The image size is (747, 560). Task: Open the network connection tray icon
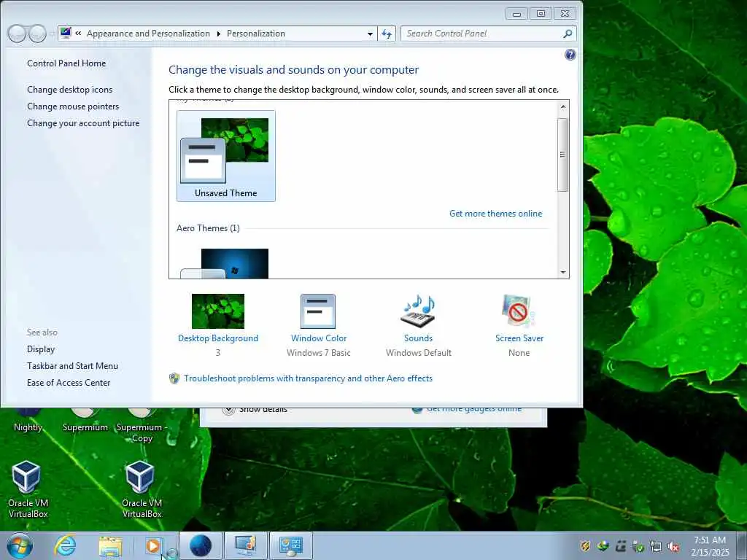656,547
